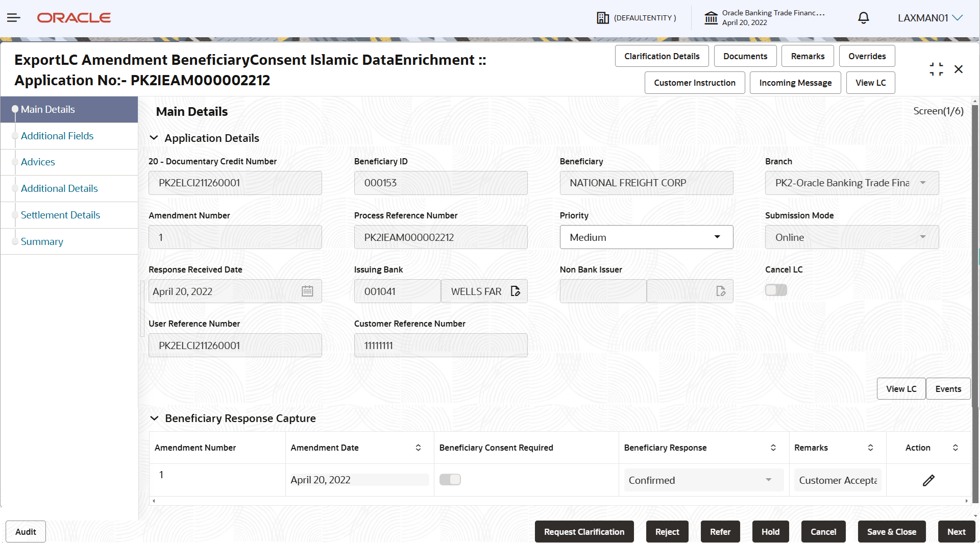Open the Summary step

(42, 241)
